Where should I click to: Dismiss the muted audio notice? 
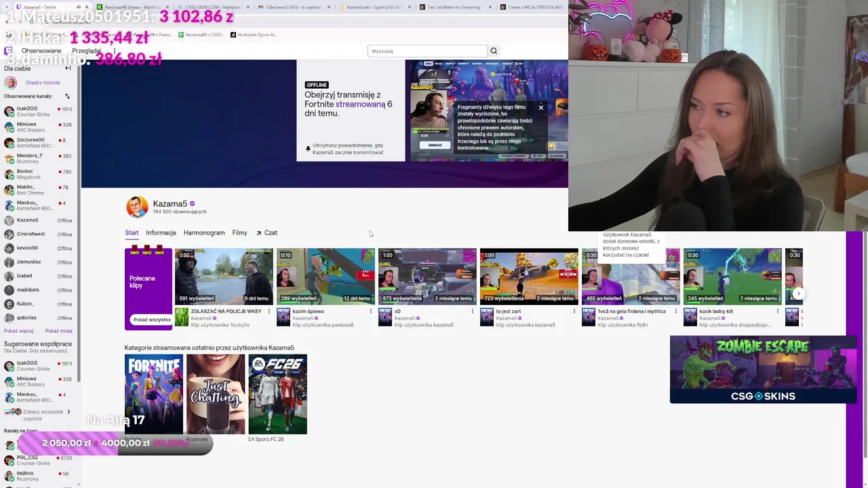pyautogui.click(x=540, y=107)
